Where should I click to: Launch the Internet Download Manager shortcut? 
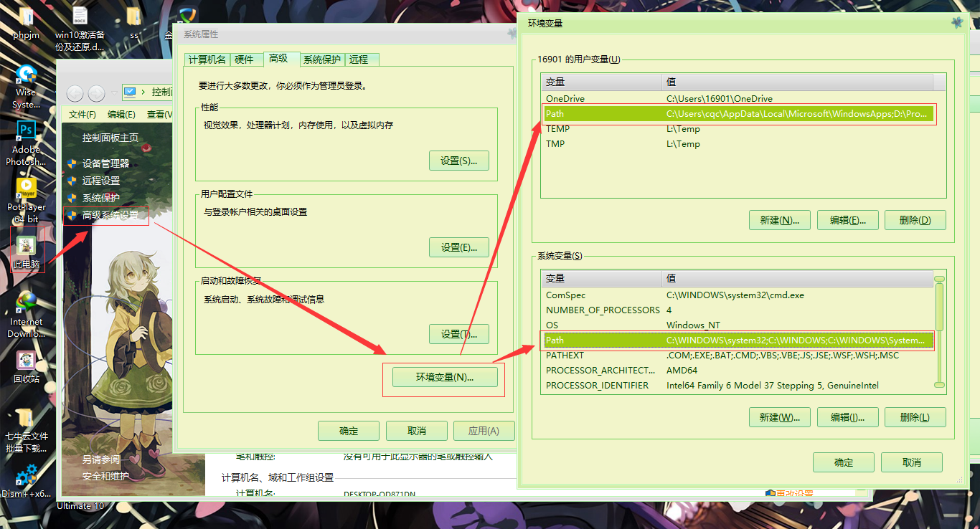tap(26, 314)
